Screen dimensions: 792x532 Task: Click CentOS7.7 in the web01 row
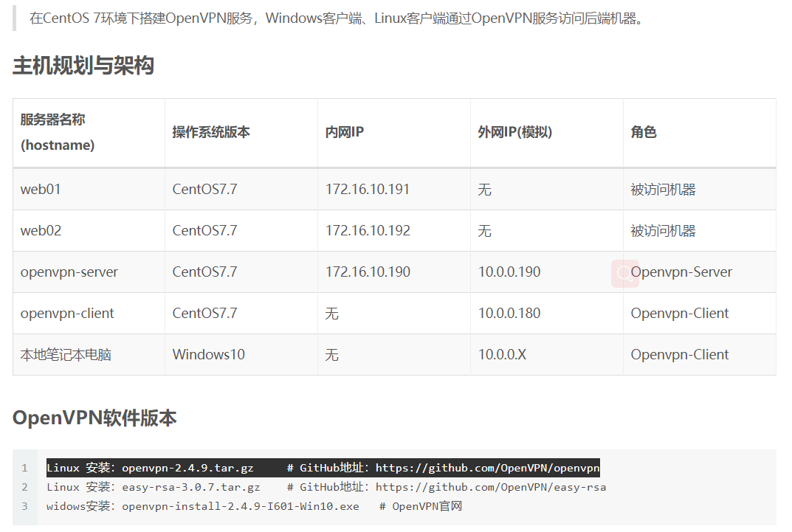pos(204,190)
